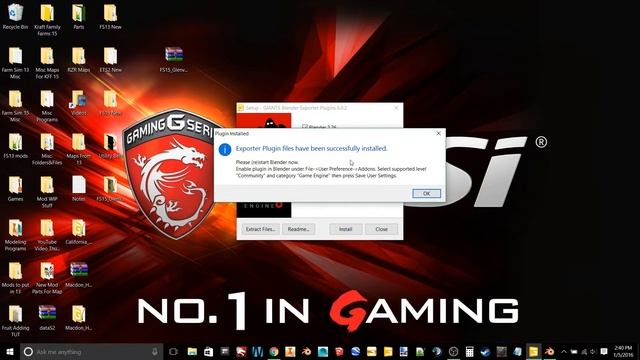Select the Parts desktop folder

[x=79, y=17]
